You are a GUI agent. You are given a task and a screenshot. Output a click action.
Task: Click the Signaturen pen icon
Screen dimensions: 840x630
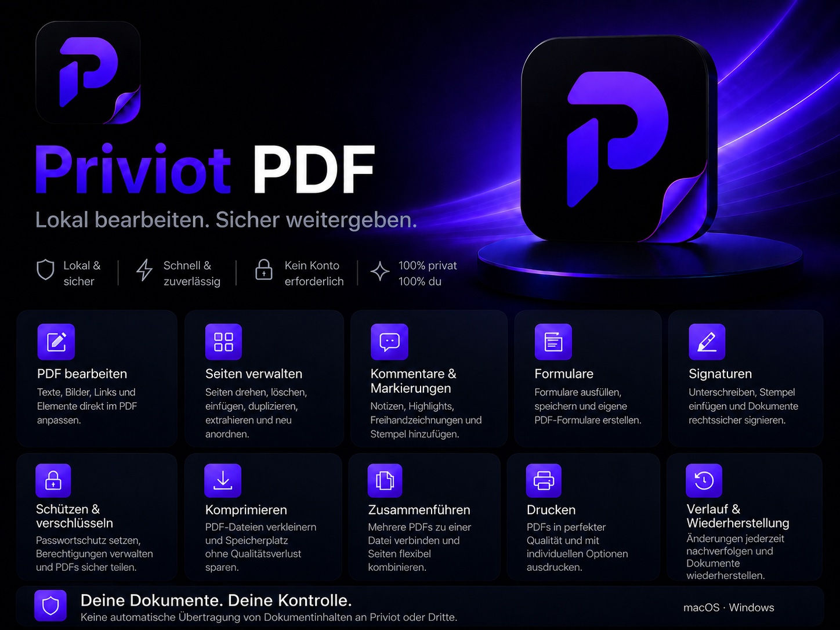coord(707,342)
